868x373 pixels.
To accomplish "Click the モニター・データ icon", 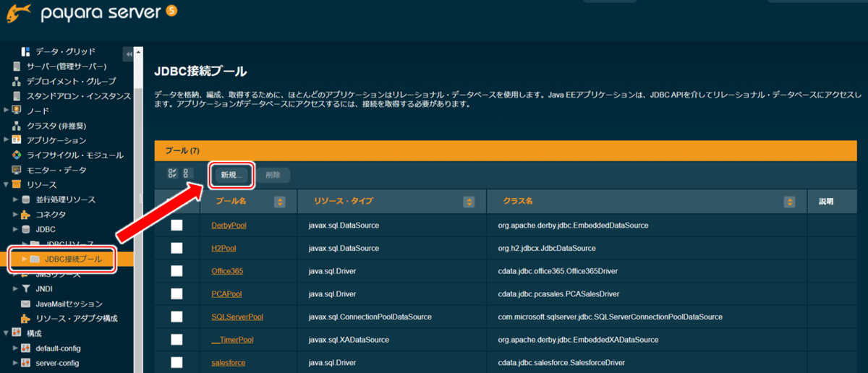I will coord(17,170).
